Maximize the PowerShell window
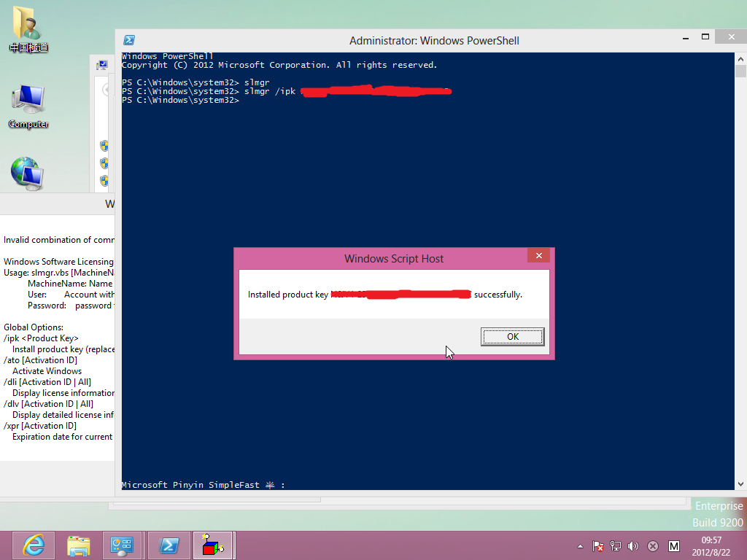The image size is (747, 560). 705,37
